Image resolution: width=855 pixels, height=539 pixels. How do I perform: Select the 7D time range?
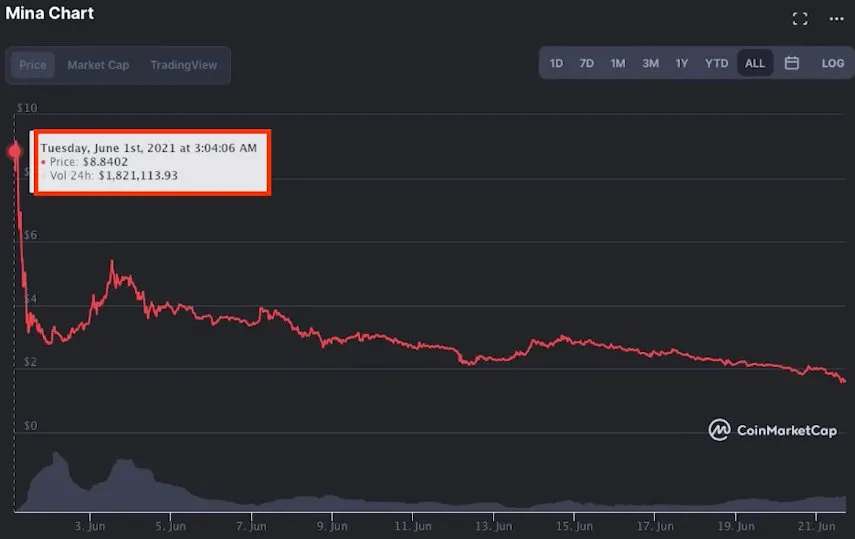click(587, 63)
